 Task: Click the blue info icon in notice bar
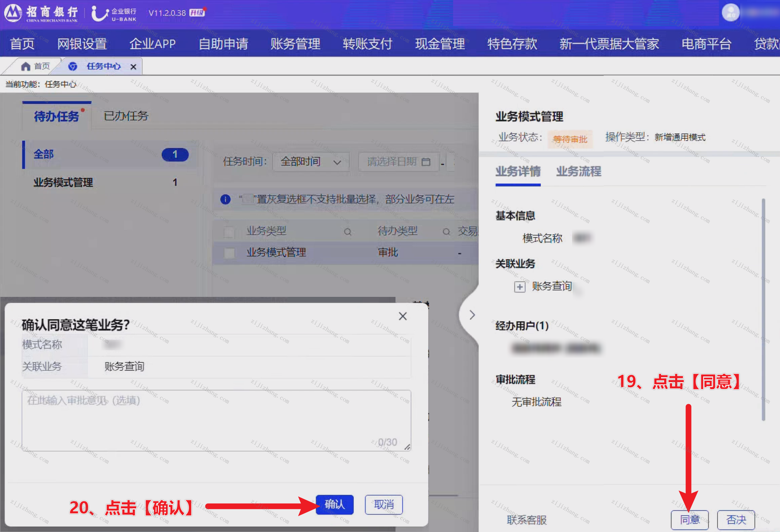coord(225,199)
